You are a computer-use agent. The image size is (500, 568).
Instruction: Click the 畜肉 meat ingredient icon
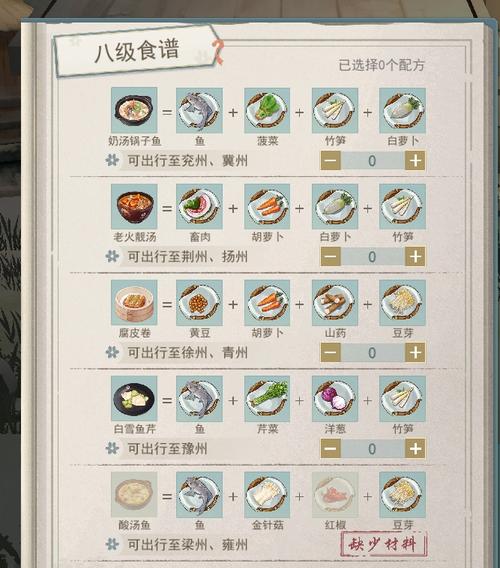[199, 206]
